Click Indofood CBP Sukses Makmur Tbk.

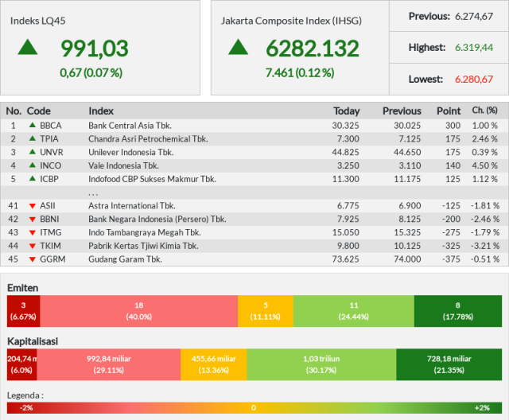pos(152,179)
